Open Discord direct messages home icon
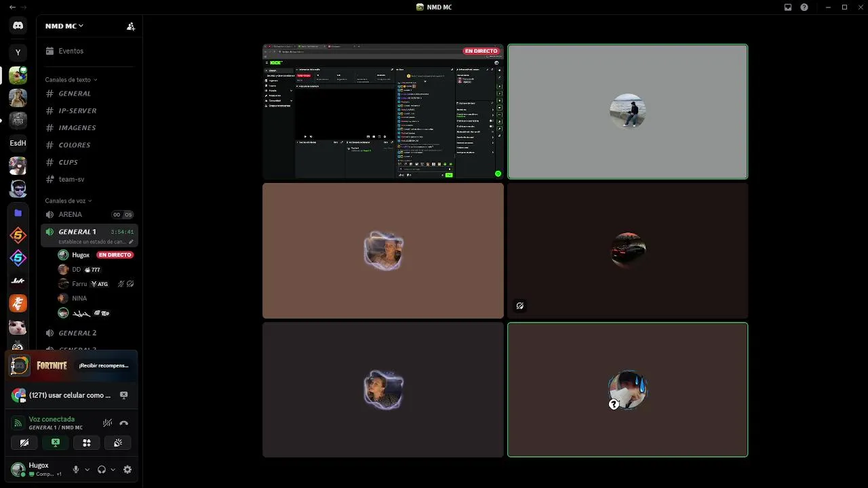Image resolution: width=868 pixels, height=488 pixels. click(x=18, y=26)
